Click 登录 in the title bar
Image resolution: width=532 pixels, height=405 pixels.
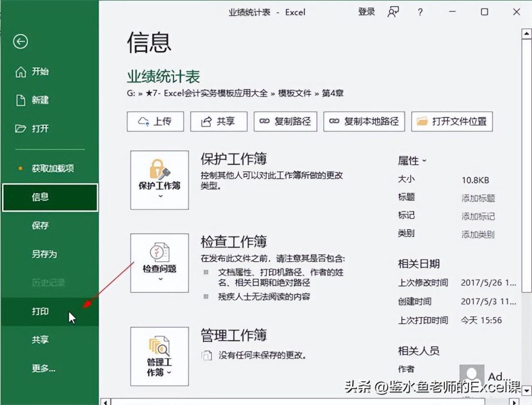pyautogui.click(x=366, y=12)
